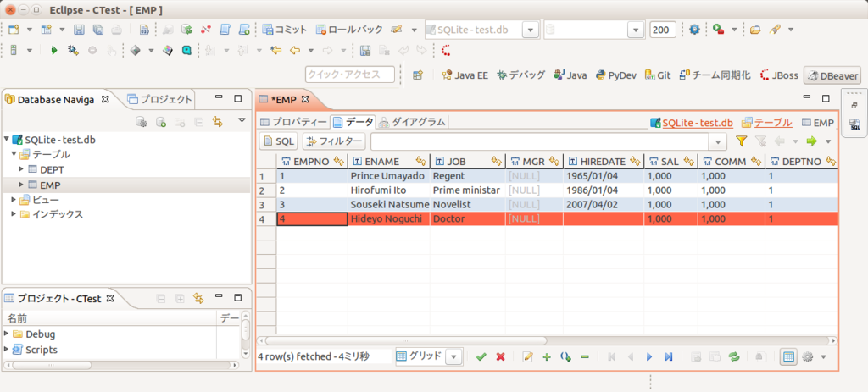Expand the Debug folder in project panel
Screen dimensions: 868x392
click(x=6, y=334)
